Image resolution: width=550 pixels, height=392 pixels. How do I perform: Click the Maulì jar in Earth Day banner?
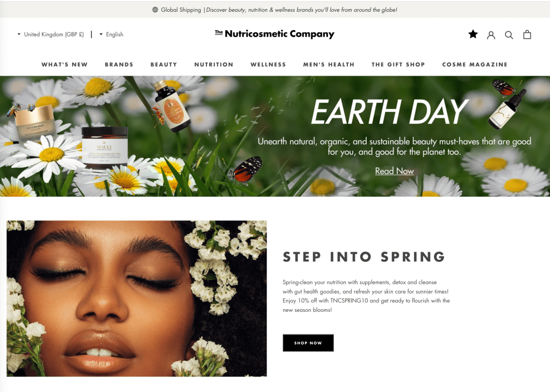click(x=104, y=148)
